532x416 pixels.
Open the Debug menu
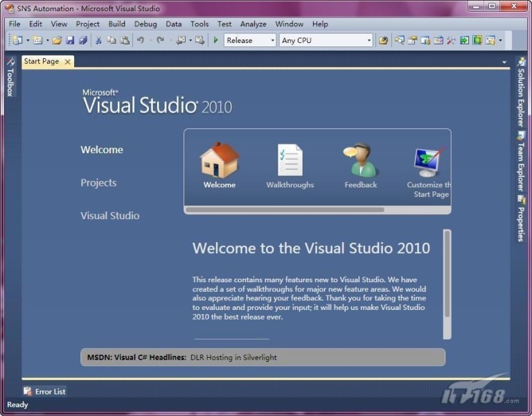click(145, 24)
